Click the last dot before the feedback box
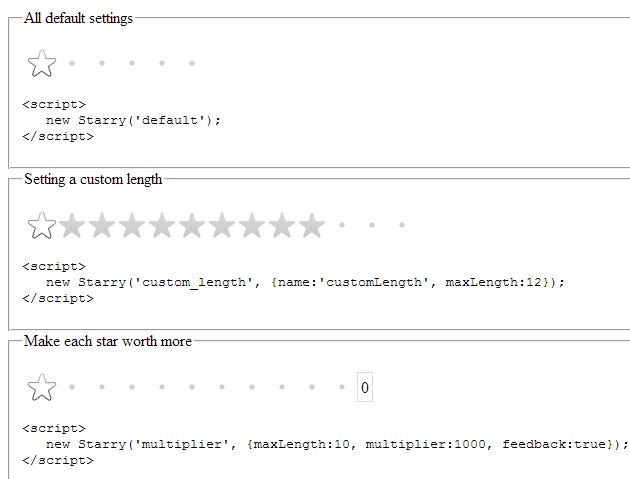The height and width of the screenshot is (479, 630). (x=342, y=387)
